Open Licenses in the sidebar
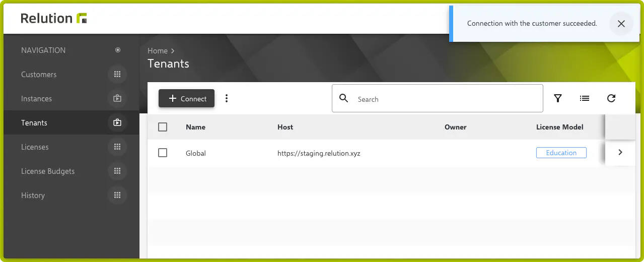644x262 pixels. point(35,147)
